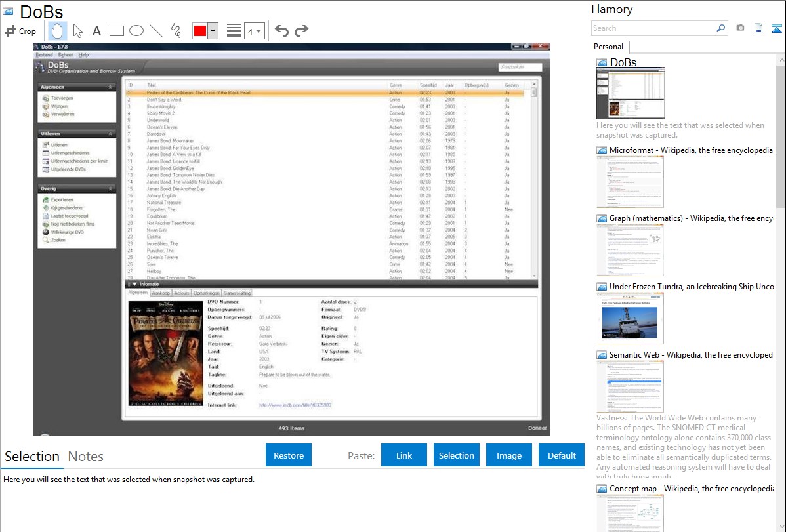Click the imdb.com internet link
Screen dimensions: 786x532
click(295, 405)
